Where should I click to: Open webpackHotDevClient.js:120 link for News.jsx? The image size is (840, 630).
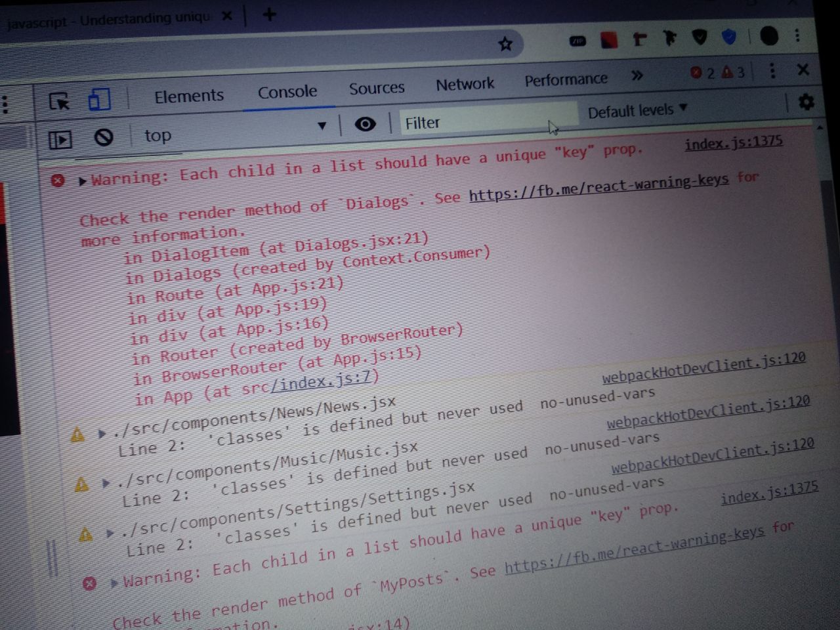pyautogui.click(x=703, y=367)
